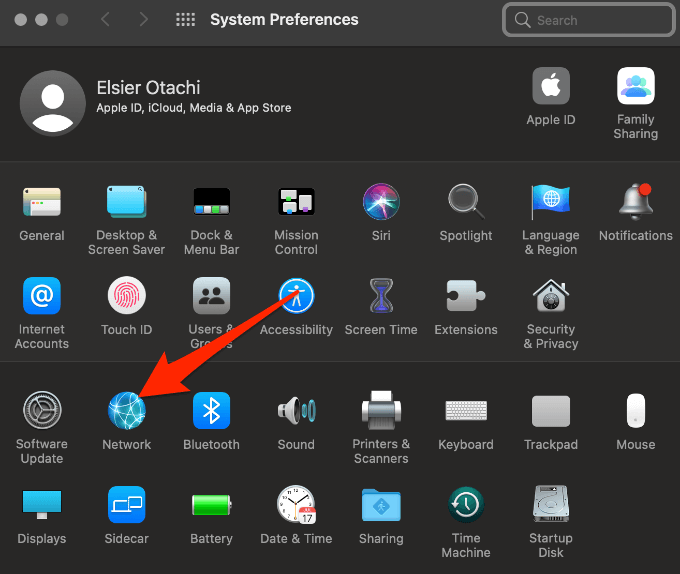
Task: Open Battery preferences
Action: [x=211, y=505]
